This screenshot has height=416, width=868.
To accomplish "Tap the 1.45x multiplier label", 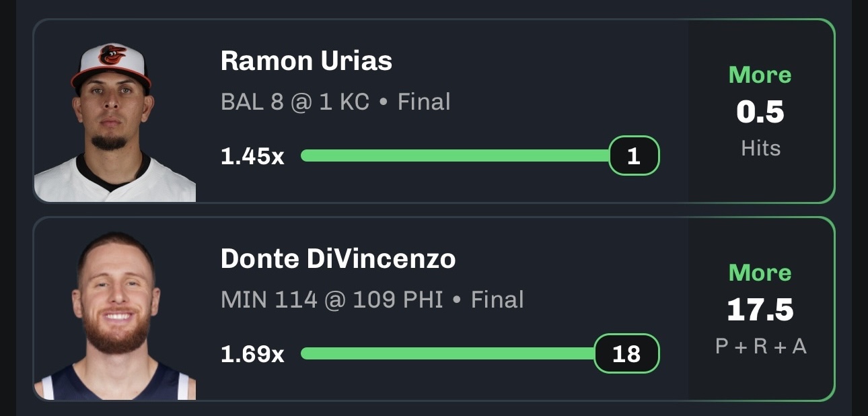I will (252, 156).
